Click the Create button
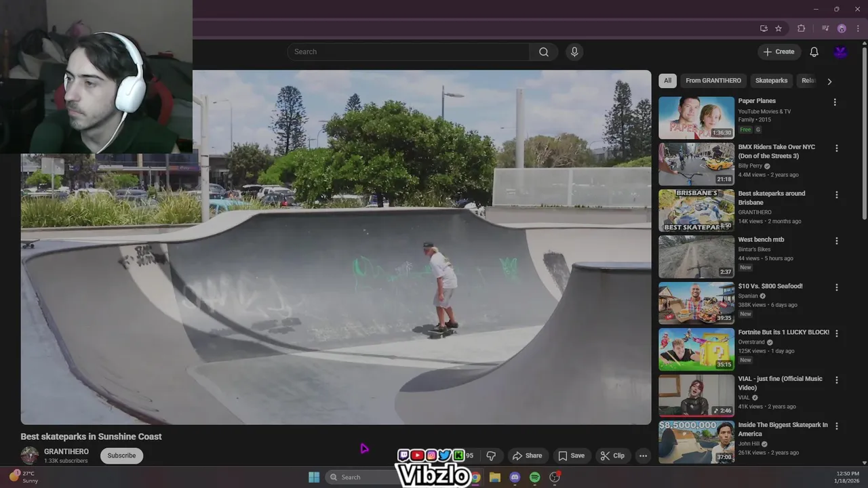The height and width of the screenshot is (488, 868). 779,52
